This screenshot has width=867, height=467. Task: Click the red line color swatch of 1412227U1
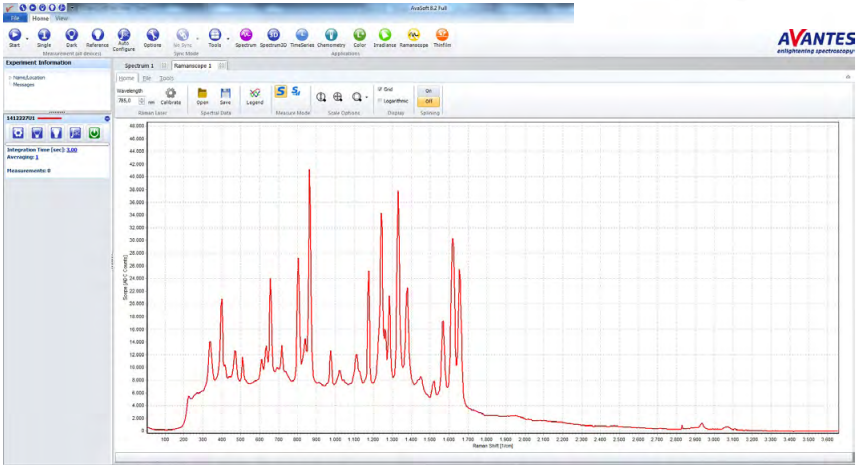(50, 118)
